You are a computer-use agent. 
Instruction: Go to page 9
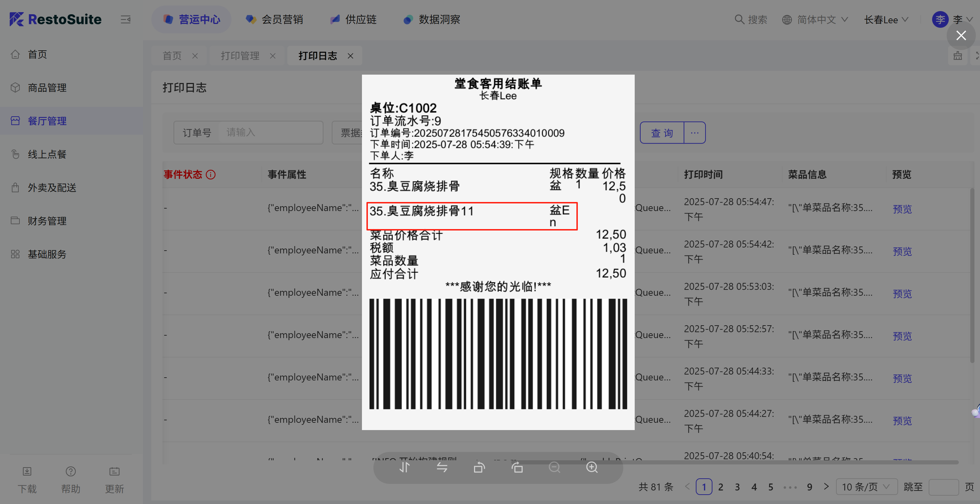pyautogui.click(x=810, y=487)
